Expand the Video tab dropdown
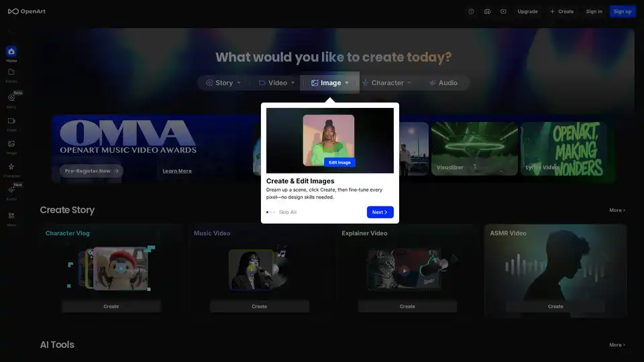This screenshot has height=362, width=644. (292, 83)
